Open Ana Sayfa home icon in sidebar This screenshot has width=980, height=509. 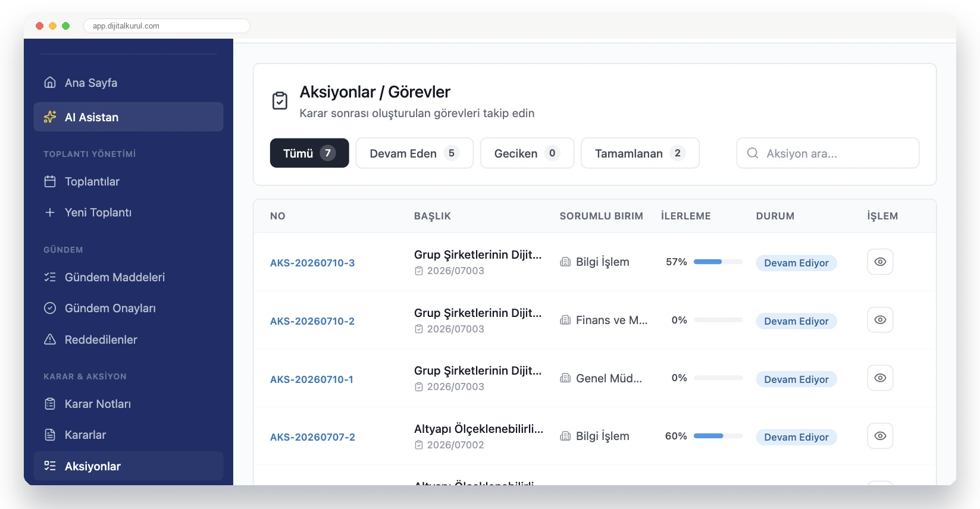(x=50, y=83)
